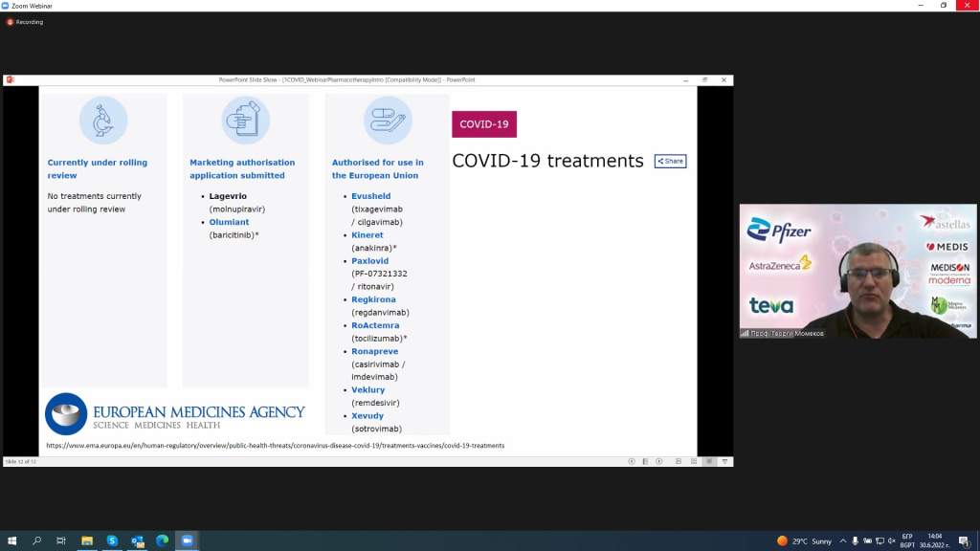
Task: Open the Kineret treatment link
Action: click(x=367, y=235)
